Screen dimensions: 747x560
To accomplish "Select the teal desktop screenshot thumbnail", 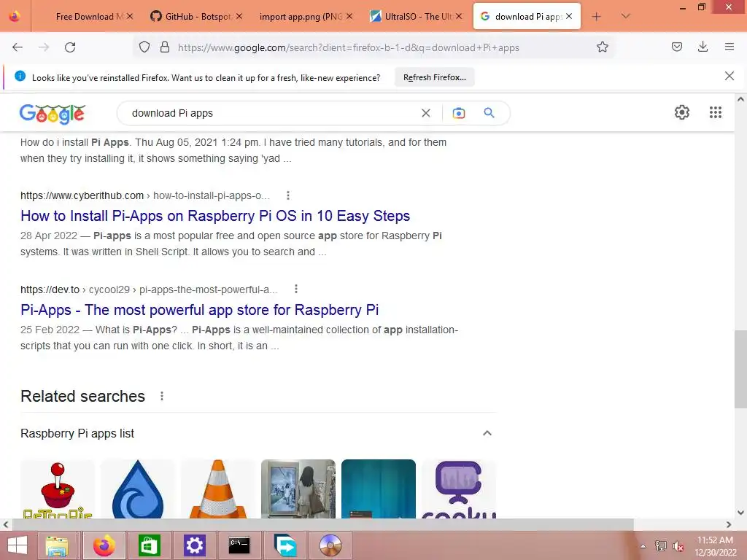I will click(x=379, y=489).
